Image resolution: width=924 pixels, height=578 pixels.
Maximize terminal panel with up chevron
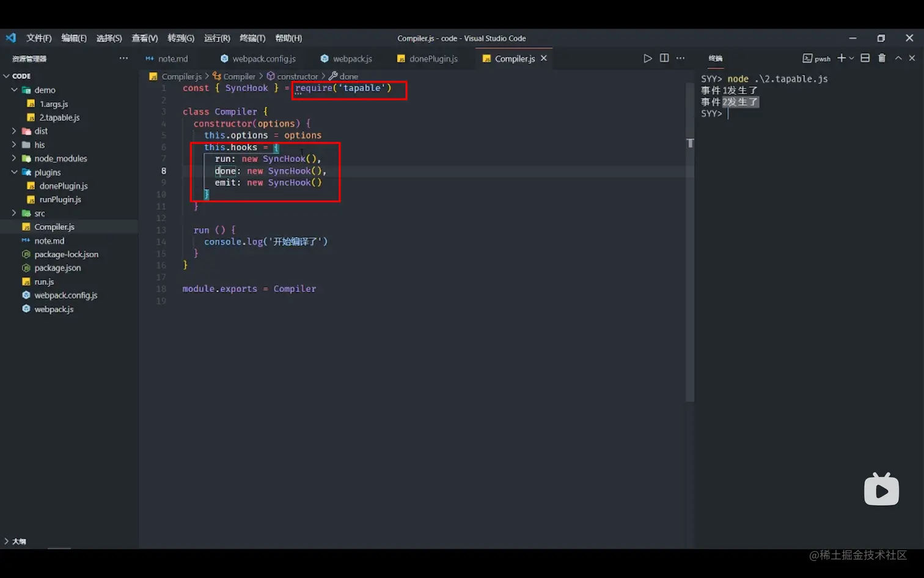(898, 58)
